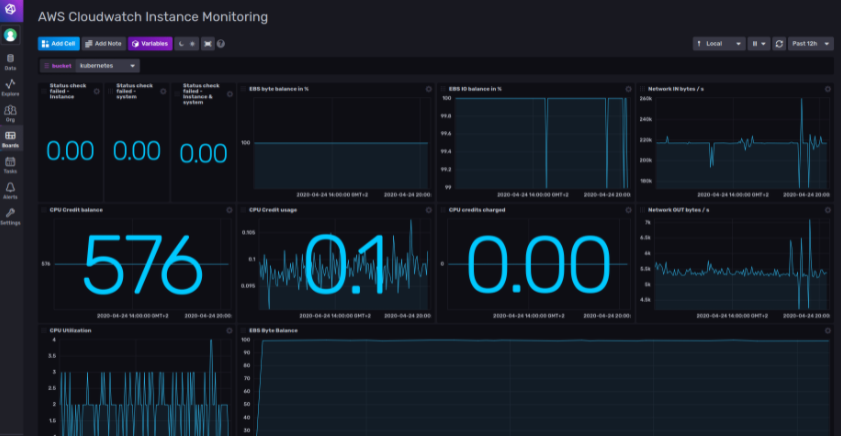Click the help question mark icon
This screenshot has width=841, height=436.
[x=220, y=44]
